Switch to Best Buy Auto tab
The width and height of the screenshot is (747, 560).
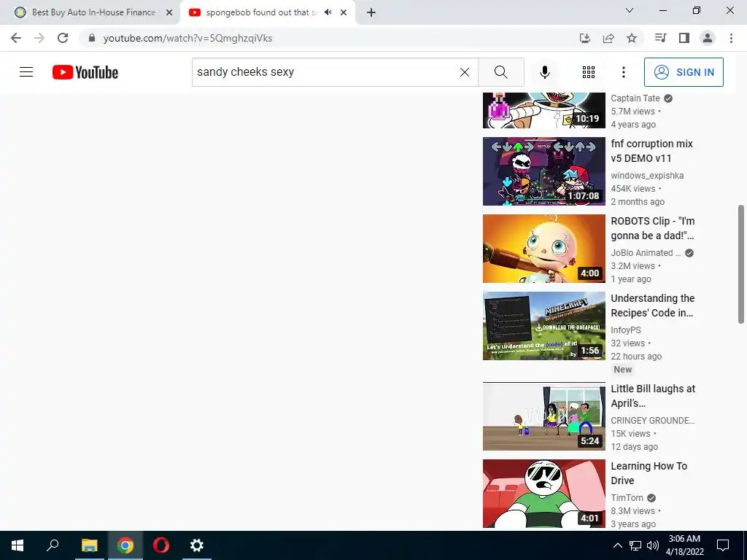pyautogui.click(x=93, y=12)
